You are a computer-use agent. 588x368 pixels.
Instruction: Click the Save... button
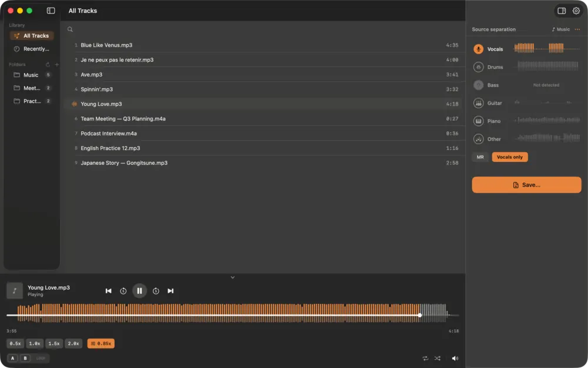(x=526, y=185)
